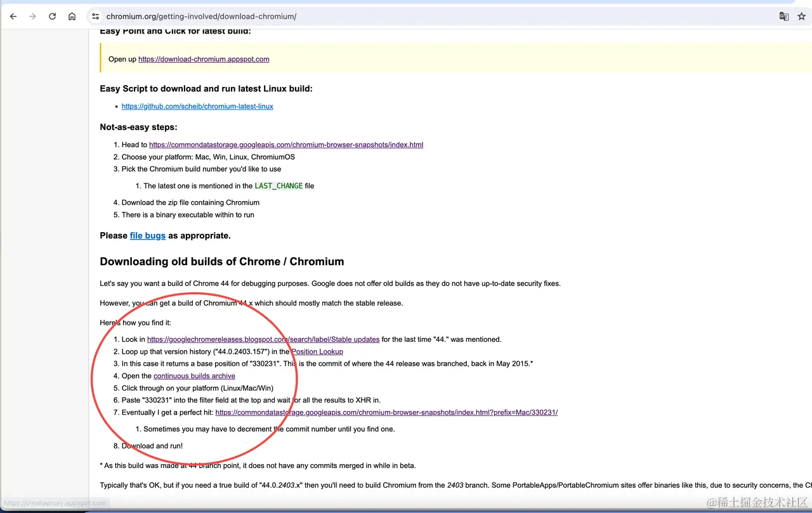Image resolution: width=812 pixels, height=513 pixels.
Task: Click the 'In this case it returns a base position' step
Action: pos(327,363)
